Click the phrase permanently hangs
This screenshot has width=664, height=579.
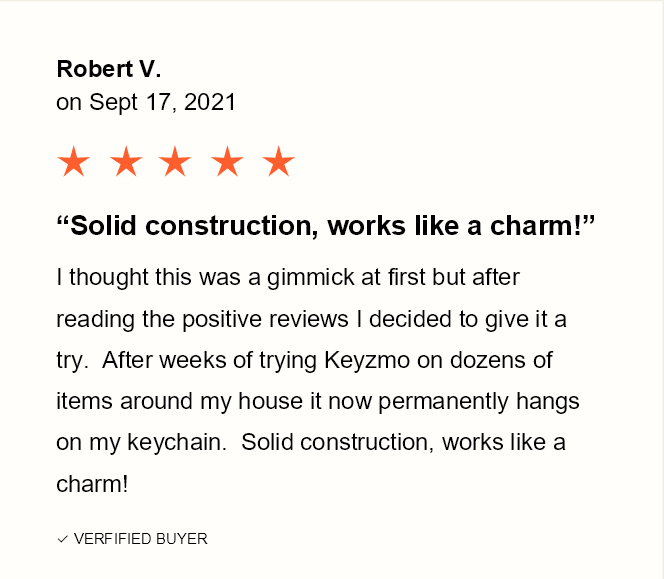click(x=479, y=402)
